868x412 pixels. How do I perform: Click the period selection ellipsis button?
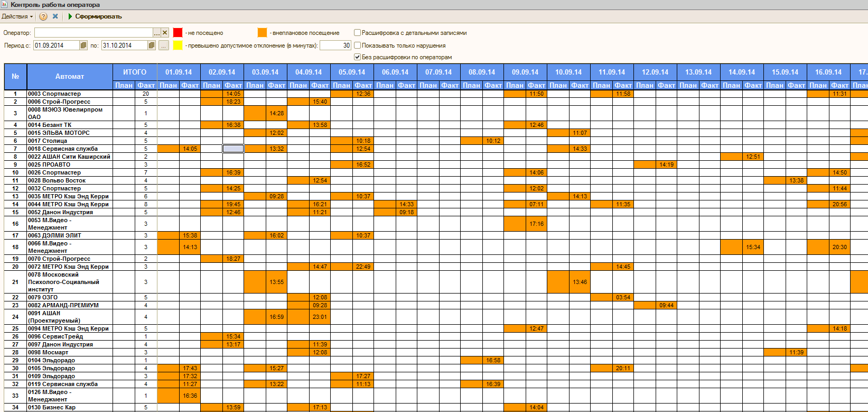point(164,45)
